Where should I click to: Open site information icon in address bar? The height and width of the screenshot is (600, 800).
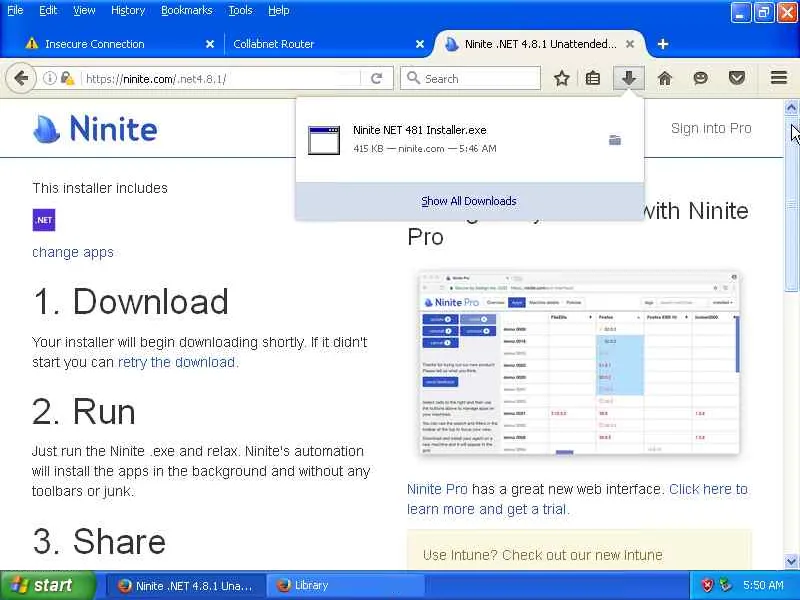click(49, 79)
